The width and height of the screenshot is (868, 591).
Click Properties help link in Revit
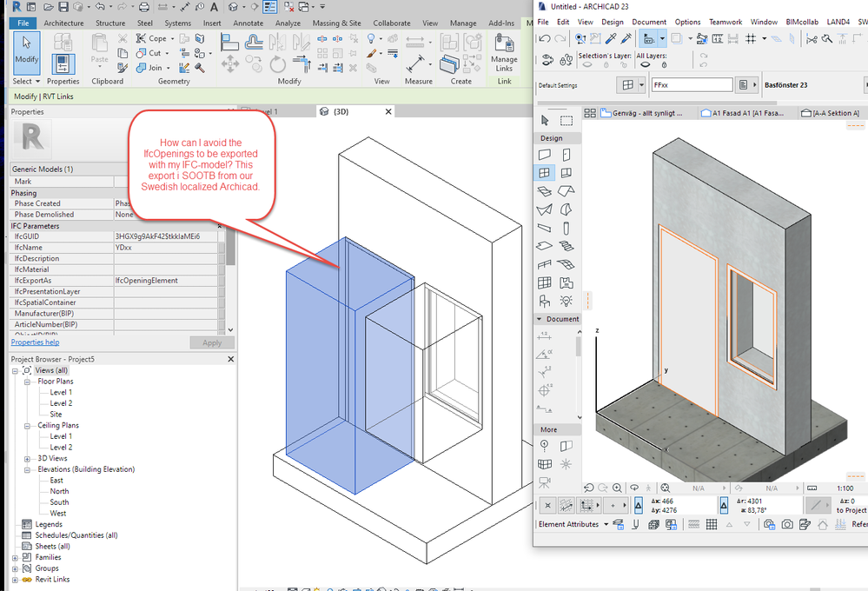pos(35,342)
